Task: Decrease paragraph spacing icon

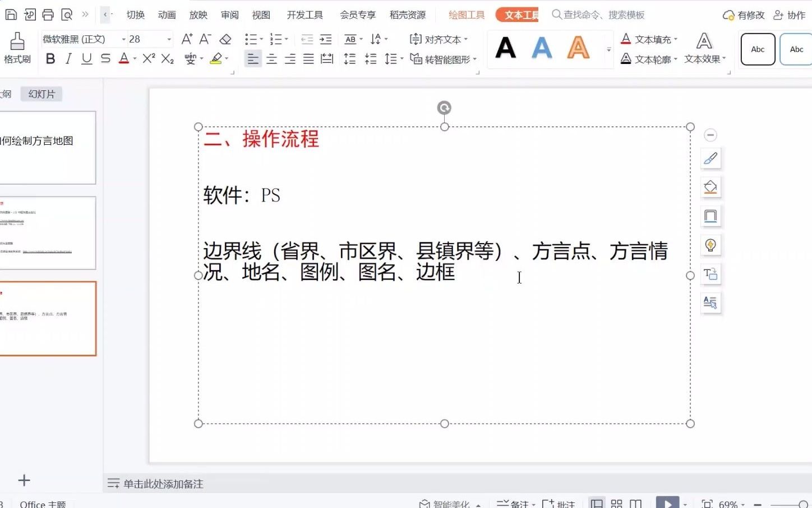Action: coord(370,58)
